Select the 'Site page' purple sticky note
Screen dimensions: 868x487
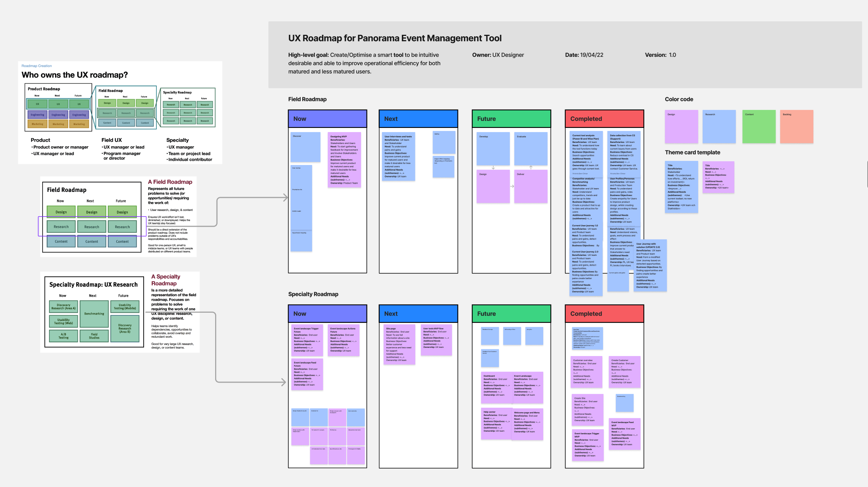(x=399, y=344)
